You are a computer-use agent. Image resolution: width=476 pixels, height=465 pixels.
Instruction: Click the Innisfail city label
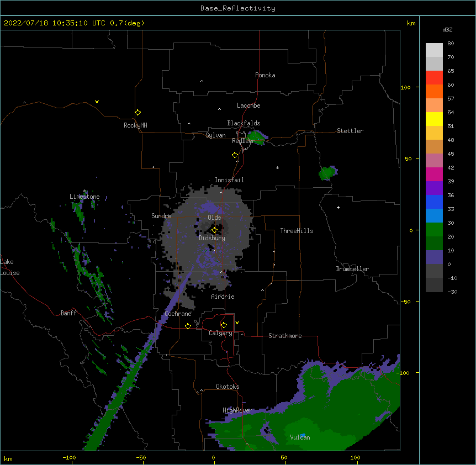[x=229, y=180]
